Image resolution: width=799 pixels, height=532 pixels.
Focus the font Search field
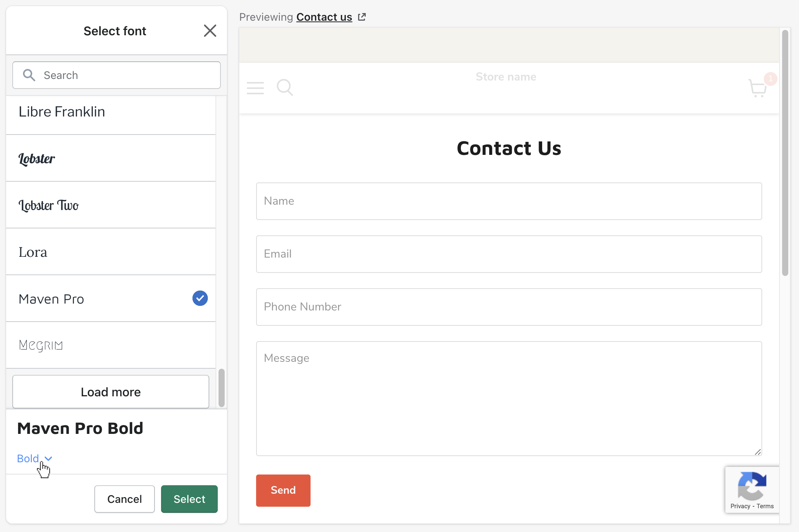[117, 75]
